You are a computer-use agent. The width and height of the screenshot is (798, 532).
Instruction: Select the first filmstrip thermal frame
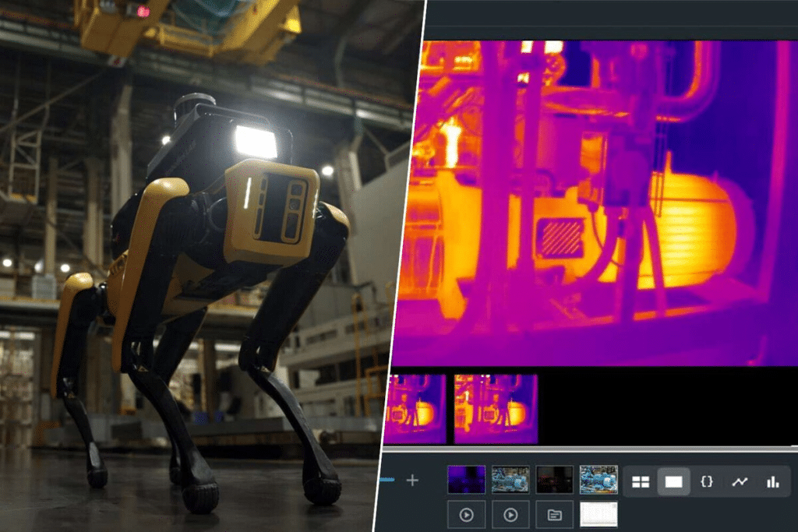pos(418,407)
